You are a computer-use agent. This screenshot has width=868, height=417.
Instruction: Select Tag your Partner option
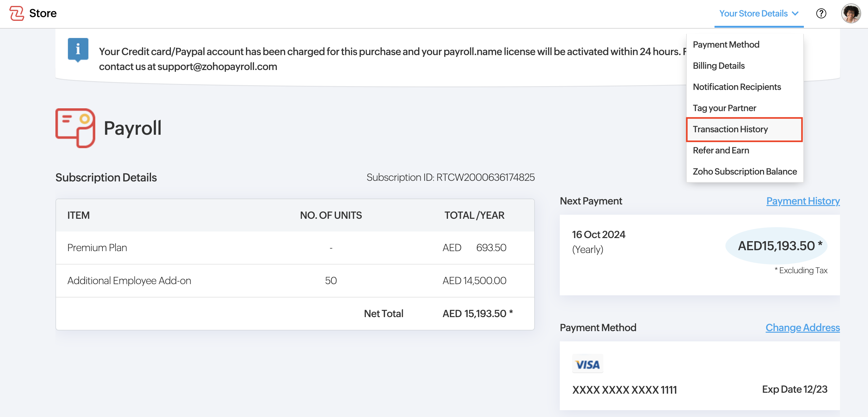click(724, 108)
